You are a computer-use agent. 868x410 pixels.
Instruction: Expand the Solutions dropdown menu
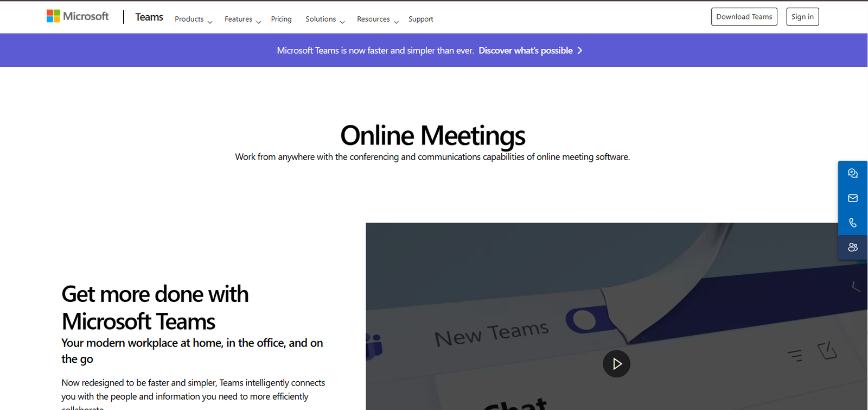click(x=325, y=19)
